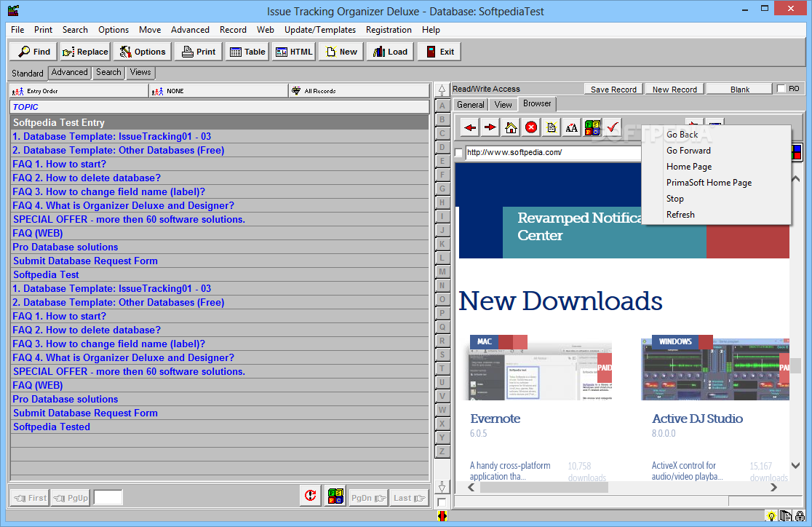
Task: Click the browser back red arrow icon
Action: point(470,127)
